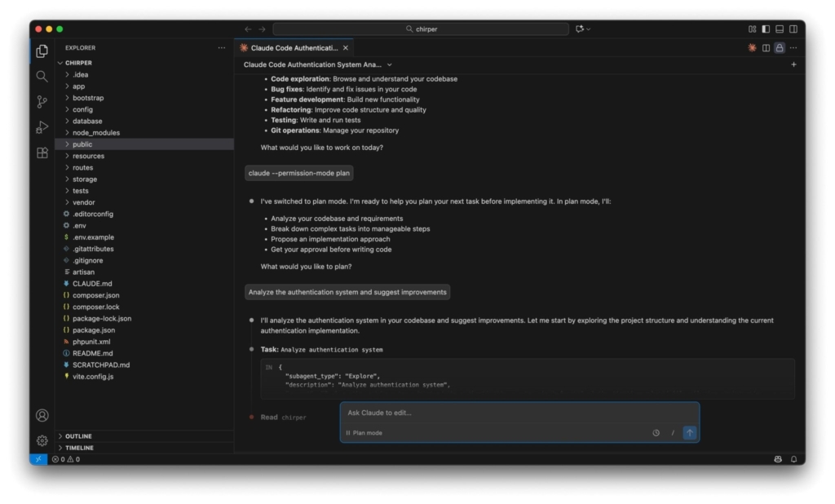
Task: Open the SCRATCHPAD.md file
Action: tap(144, 365)
